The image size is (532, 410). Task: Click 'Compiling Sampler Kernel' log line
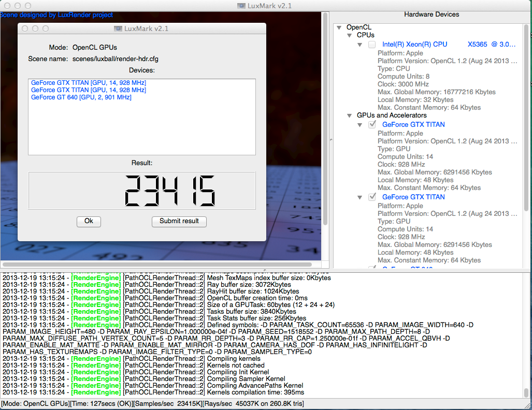(x=246, y=379)
